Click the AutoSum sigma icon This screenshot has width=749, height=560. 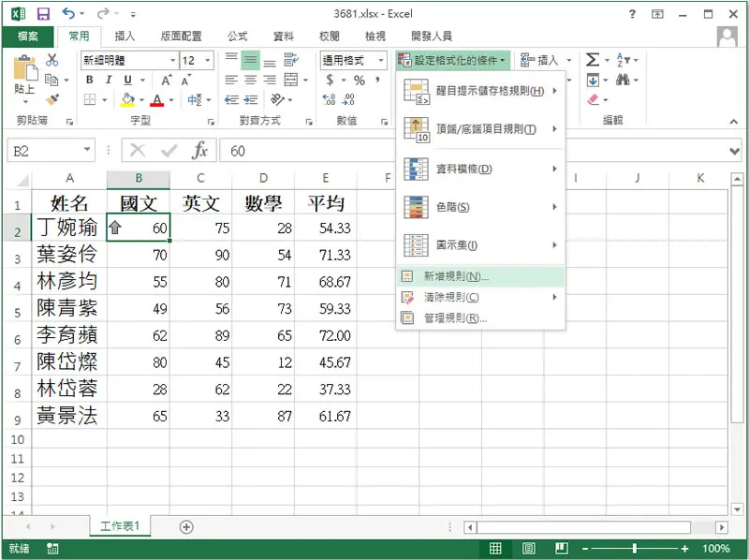pyautogui.click(x=593, y=60)
